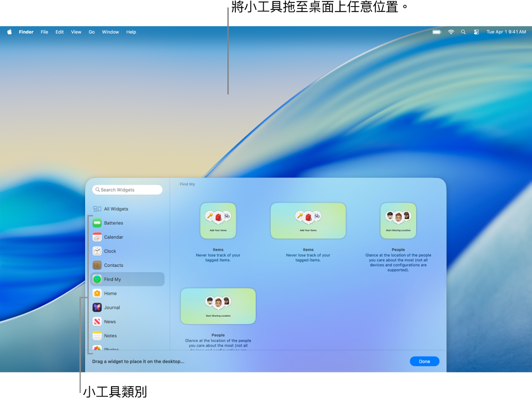532x401 pixels.
Task: Click the Notes category icon
Action: (x=97, y=336)
